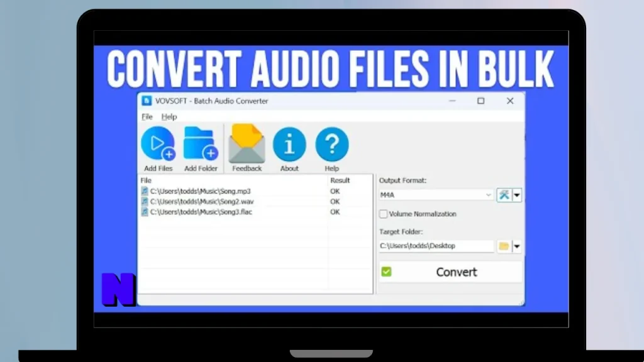Click the Song2.wav file icon
644x362 pixels.
(145, 202)
